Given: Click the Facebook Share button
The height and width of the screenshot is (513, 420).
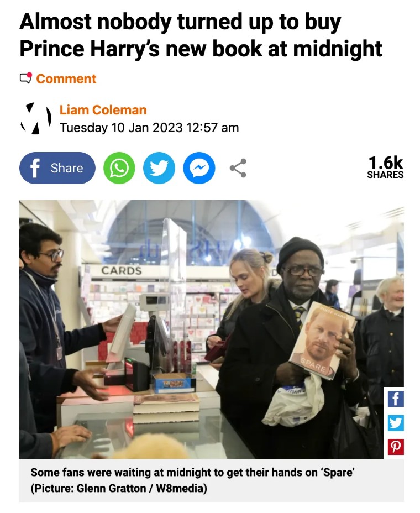Looking at the screenshot, I should [57, 168].
